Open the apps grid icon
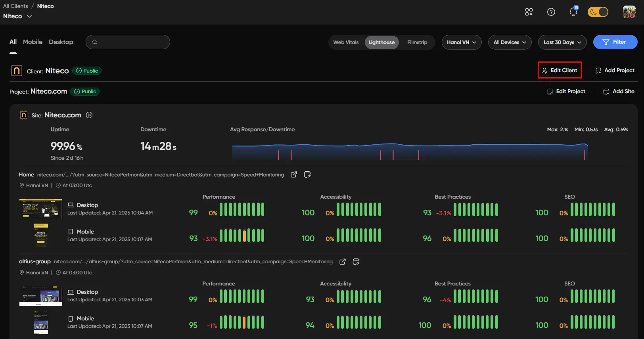 pos(529,12)
